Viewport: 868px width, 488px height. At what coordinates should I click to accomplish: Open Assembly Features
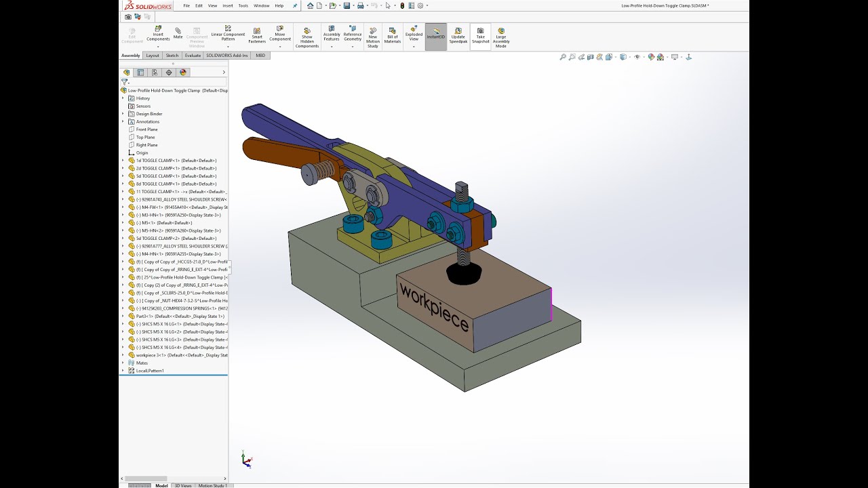point(332,34)
